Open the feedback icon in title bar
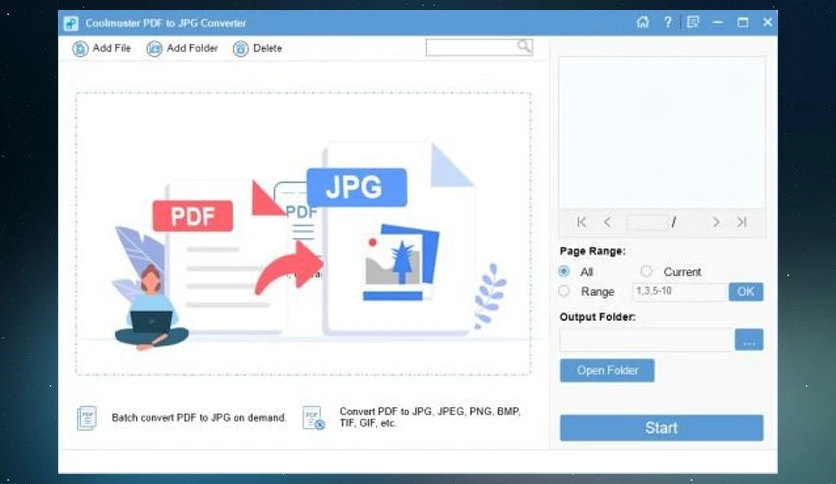The height and width of the screenshot is (484, 836). point(693,22)
